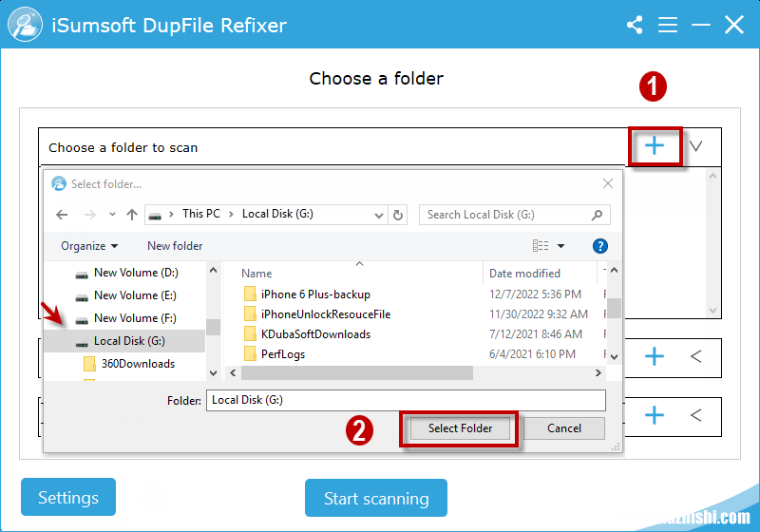The image size is (760, 532).
Task: Click navigation tree scroll down arrow
Action: tap(213, 373)
